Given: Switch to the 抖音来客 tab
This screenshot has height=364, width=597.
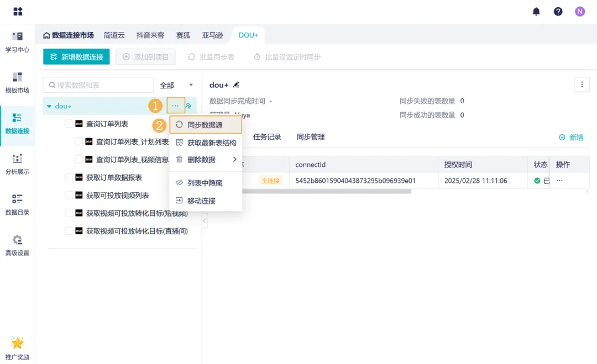Looking at the screenshot, I should [x=150, y=35].
